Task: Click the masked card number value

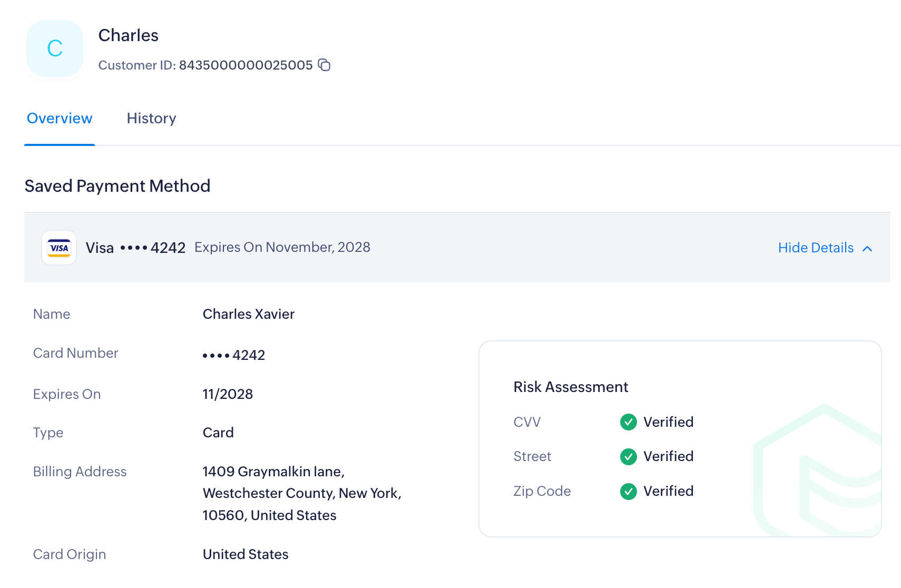Action: click(233, 355)
